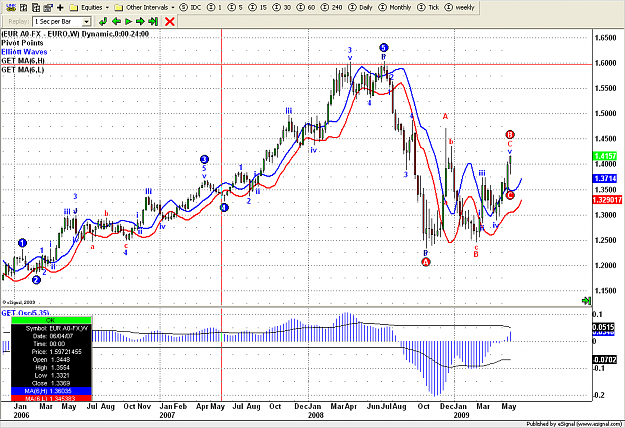
Task: Select the IDC symbol shortcut
Action: [190, 7]
